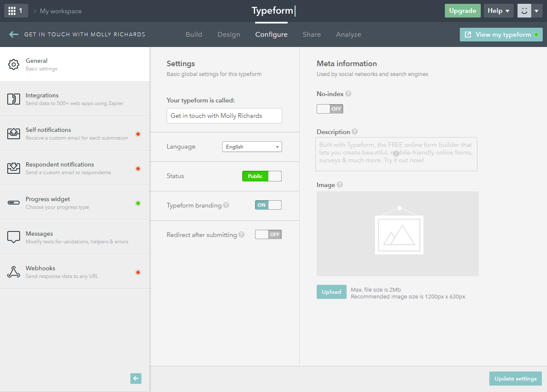
Task: Click the Typeform logo
Action: 273,11
